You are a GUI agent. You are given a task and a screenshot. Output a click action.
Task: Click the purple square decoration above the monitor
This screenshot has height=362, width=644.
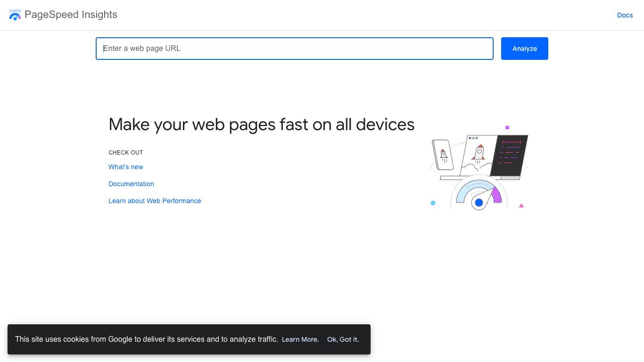click(507, 127)
